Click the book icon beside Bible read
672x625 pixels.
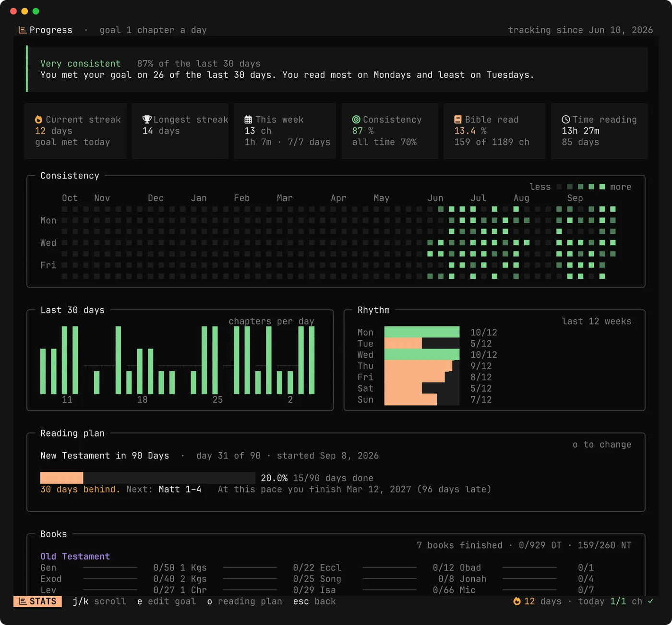tap(458, 120)
